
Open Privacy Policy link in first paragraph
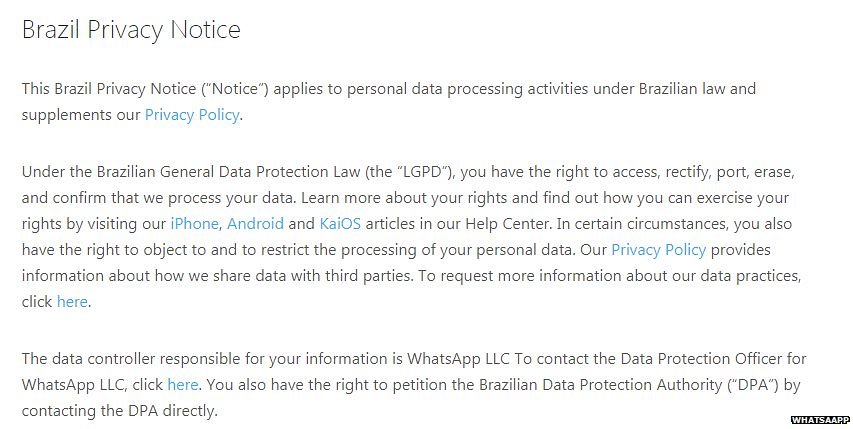pos(192,115)
